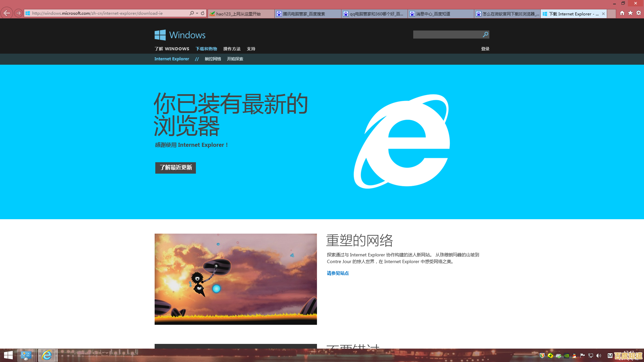Open browser Tools via the gear icon
Viewport: 644px width, 362px height.
(639, 13)
